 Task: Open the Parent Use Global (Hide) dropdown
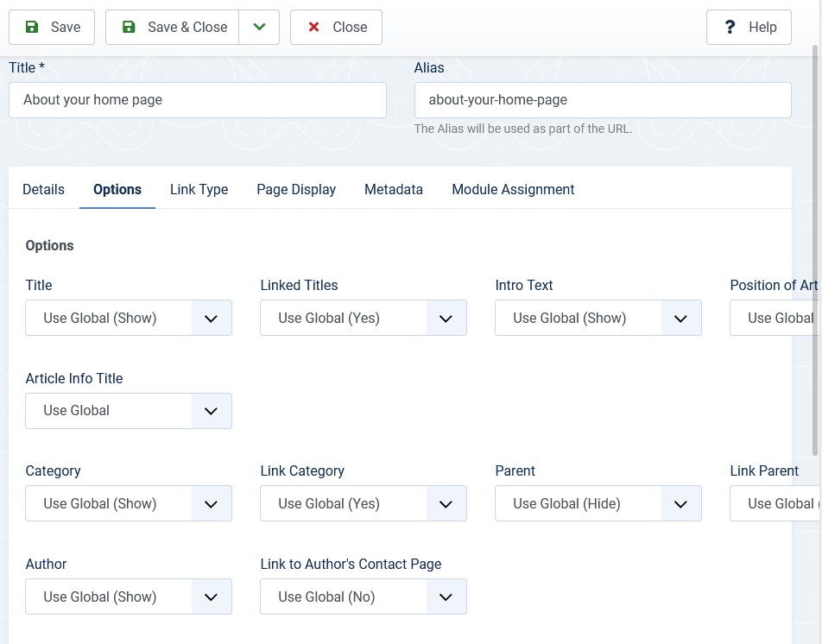[x=598, y=503]
